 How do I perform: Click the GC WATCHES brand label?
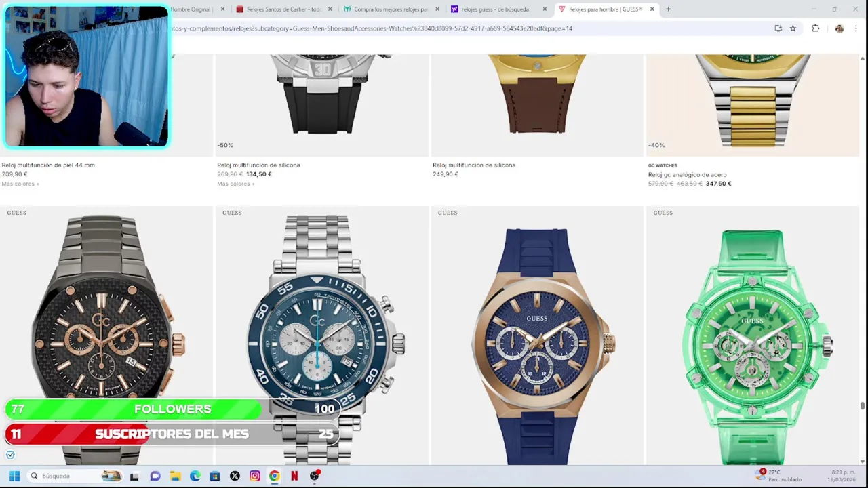point(663,165)
